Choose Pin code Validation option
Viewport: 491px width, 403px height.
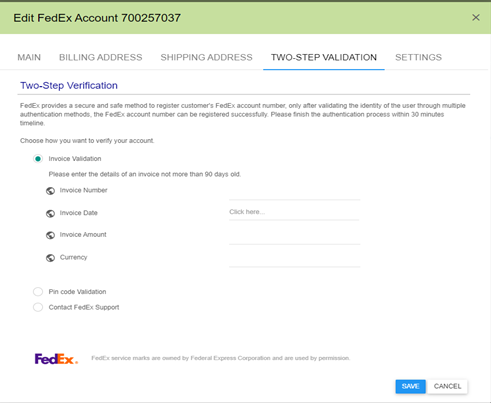click(x=38, y=292)
